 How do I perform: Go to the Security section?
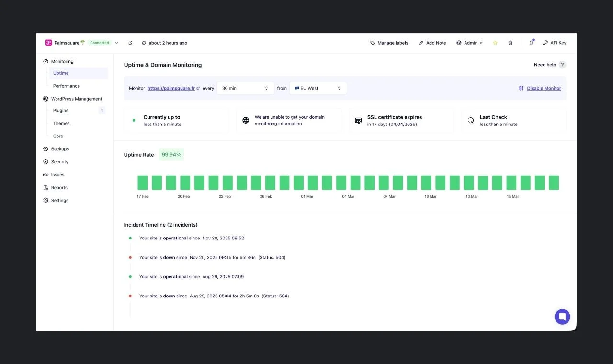(x=59, y=162)
